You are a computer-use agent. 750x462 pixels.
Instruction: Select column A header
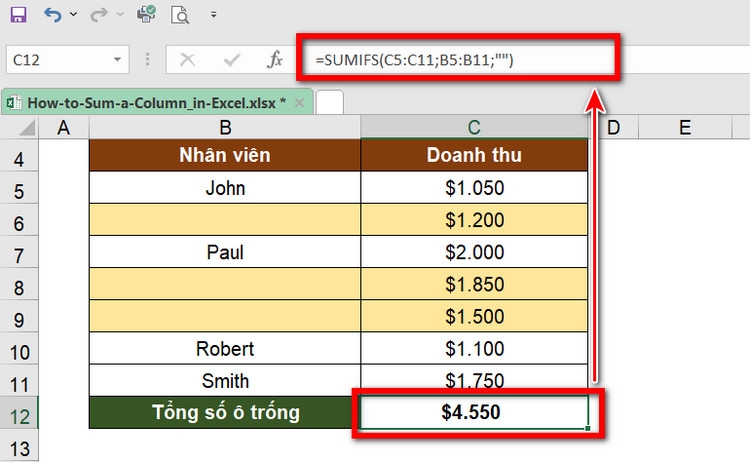click(64, 128)
